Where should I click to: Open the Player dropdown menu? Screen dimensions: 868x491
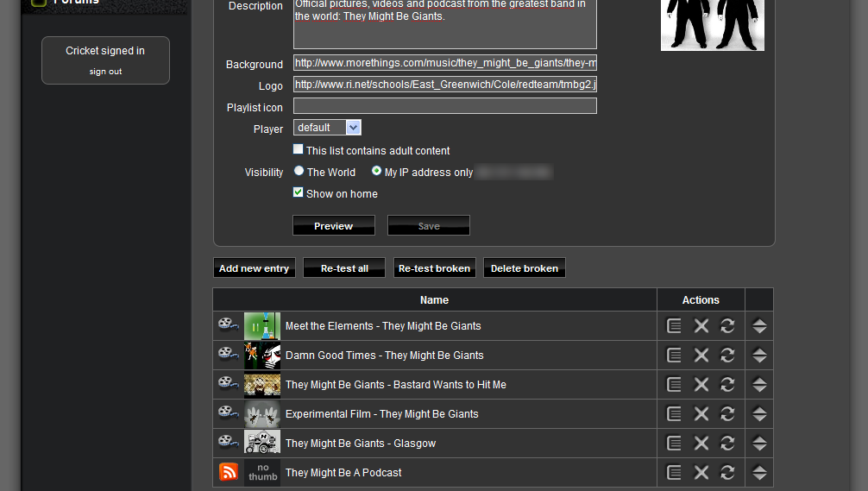(x=327, y=128)
